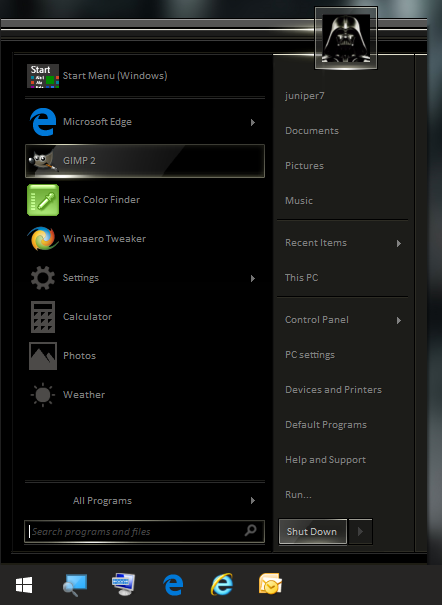Expand the Control Panel submenu arrow

click(399, 320)
